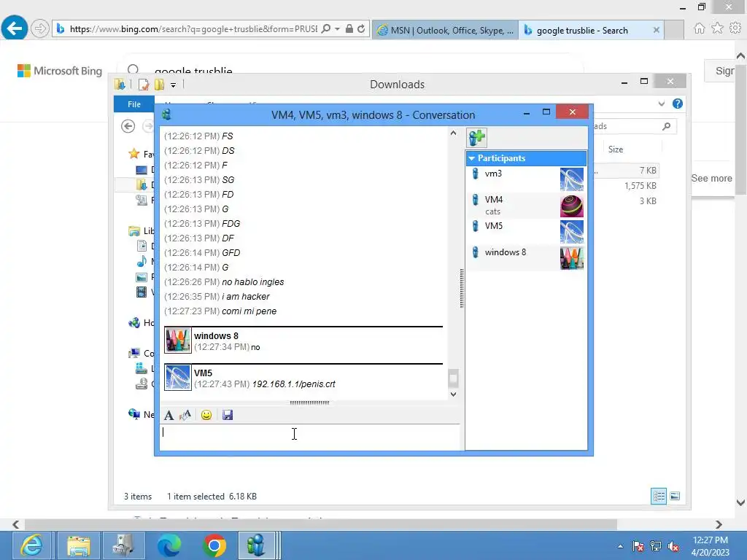Open the browser Tools gear icon
The height and width of the screenshot is (560, 747).
click(x=735, y=28)
